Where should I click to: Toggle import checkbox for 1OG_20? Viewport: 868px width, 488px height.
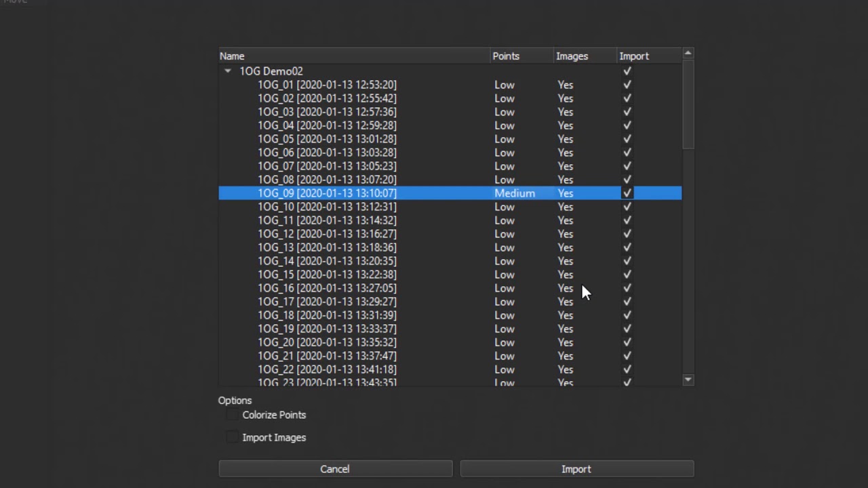point(627,342)
